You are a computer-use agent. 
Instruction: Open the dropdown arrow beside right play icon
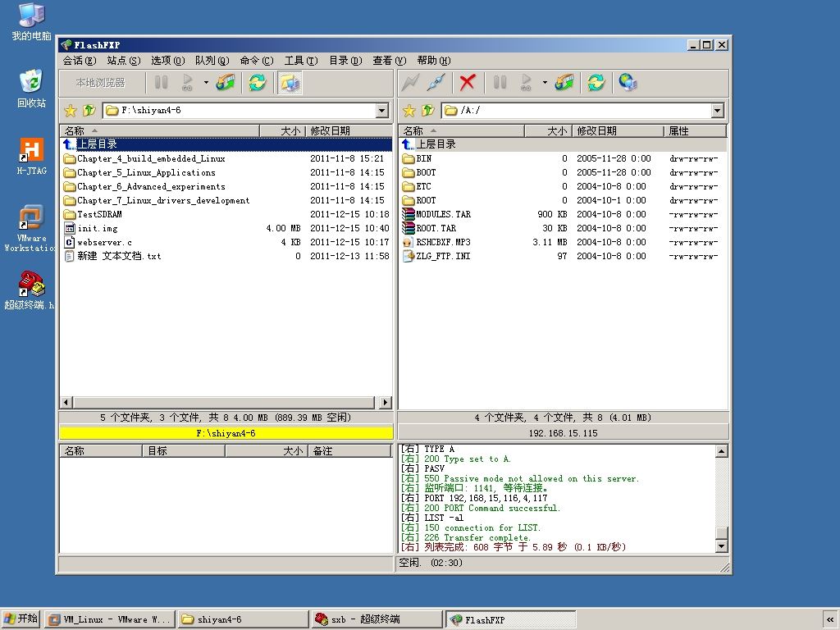545,83
